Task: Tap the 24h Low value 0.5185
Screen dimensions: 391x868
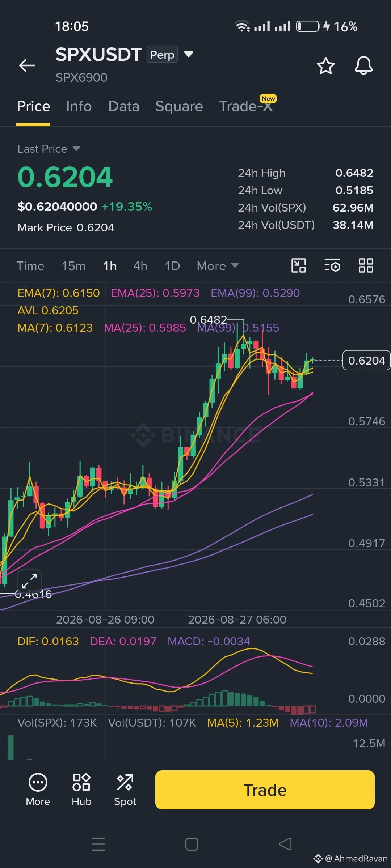Action: [354, 190]
